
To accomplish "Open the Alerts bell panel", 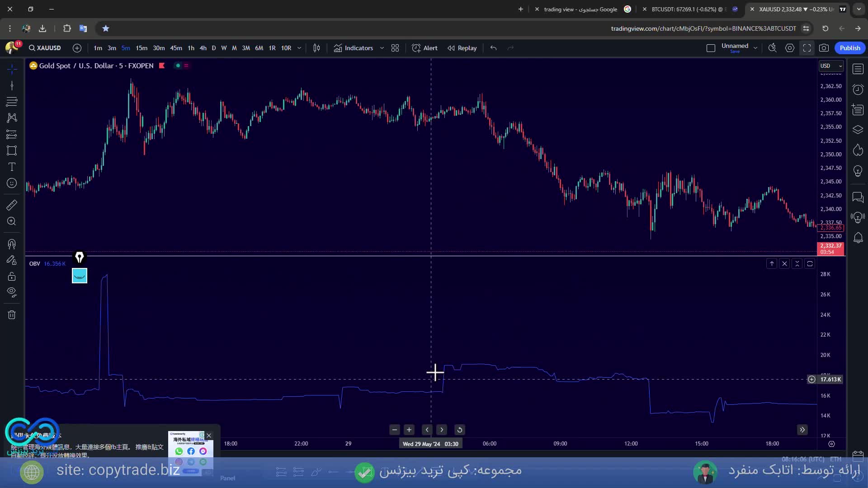I will (x=858, y=238).
